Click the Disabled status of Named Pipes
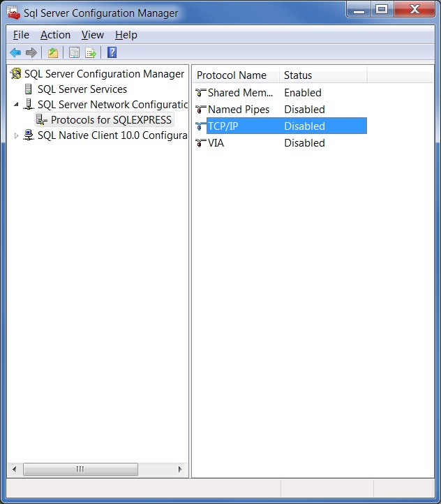441x504 pixels. (x=304, y=110)
